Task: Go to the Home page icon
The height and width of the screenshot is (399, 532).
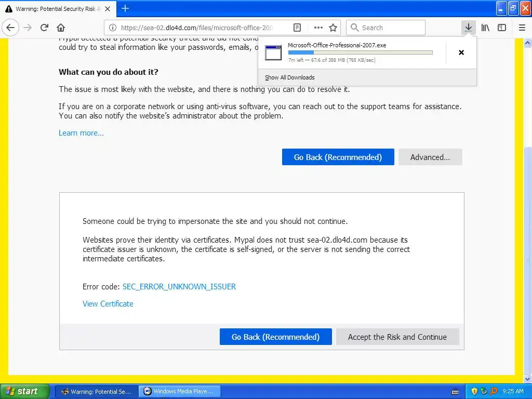Action: pyautogui.click(x=61, y=28)
